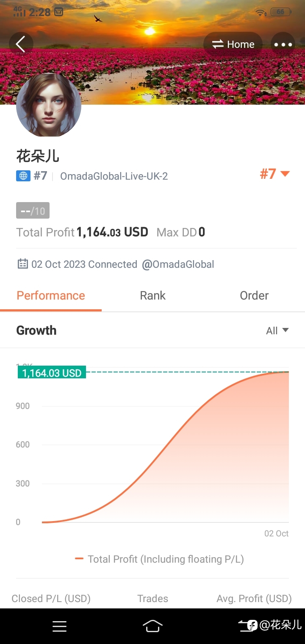This screenshot has width=305, height=644.
Task: Tap the back arrow icon
Action: pyautogui.click(x=21, y=44)
